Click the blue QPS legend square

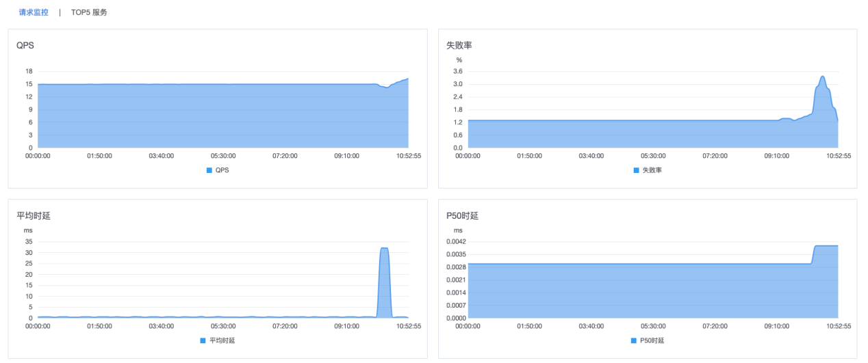(209, 170)
